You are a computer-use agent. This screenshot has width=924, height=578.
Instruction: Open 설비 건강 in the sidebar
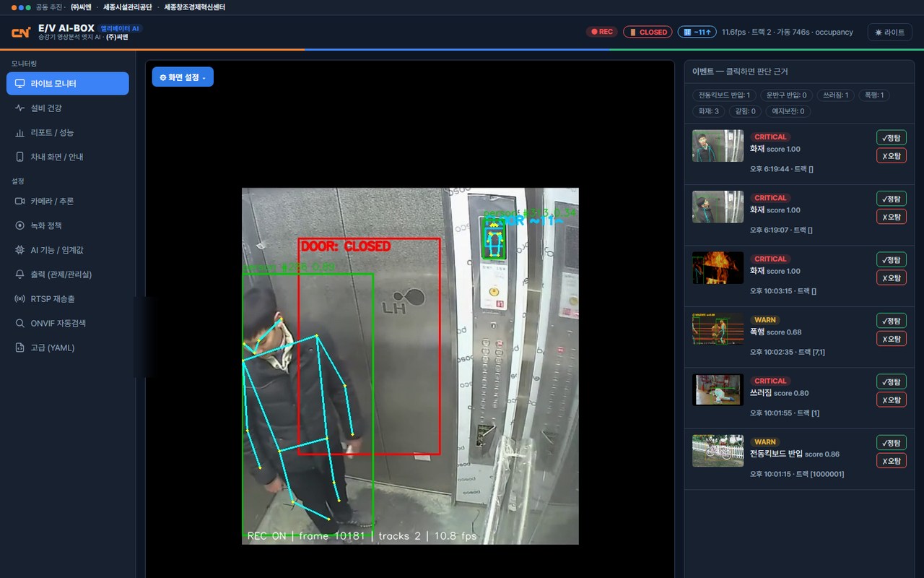pyautogui.click(x=67, y=108)
